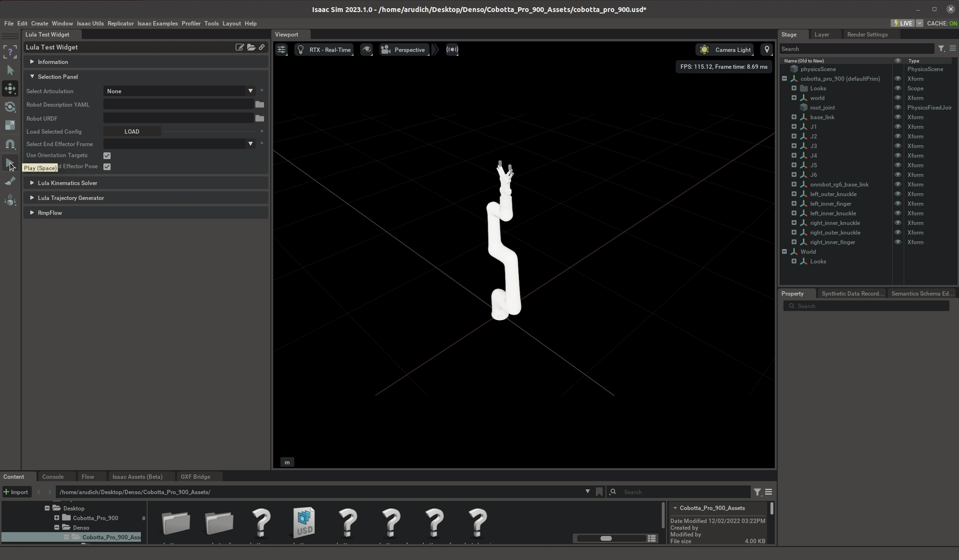Switch to Render Settings tab
The height and width of the screenshot is (560, 959).
tap(867, 35)
